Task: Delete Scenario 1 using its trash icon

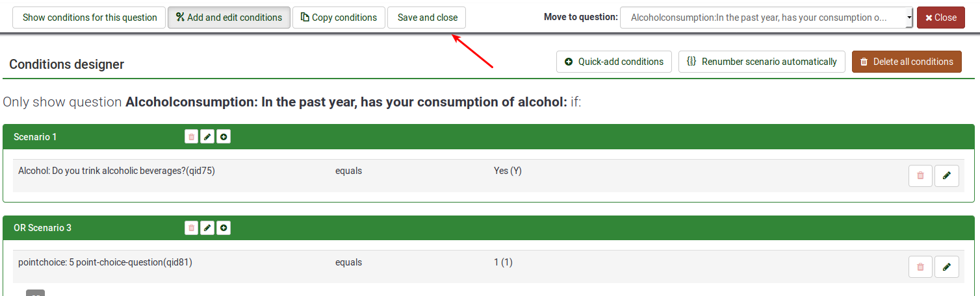Action: (191, 137)
